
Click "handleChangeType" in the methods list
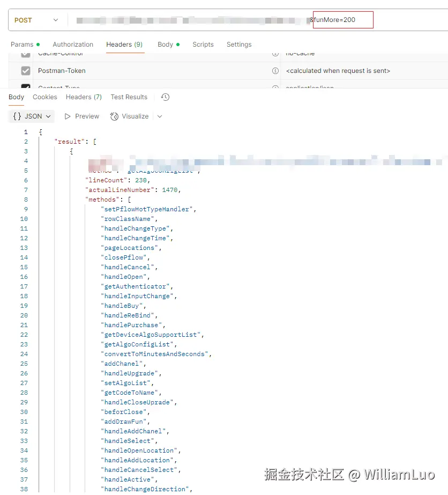tap(135, 228)
